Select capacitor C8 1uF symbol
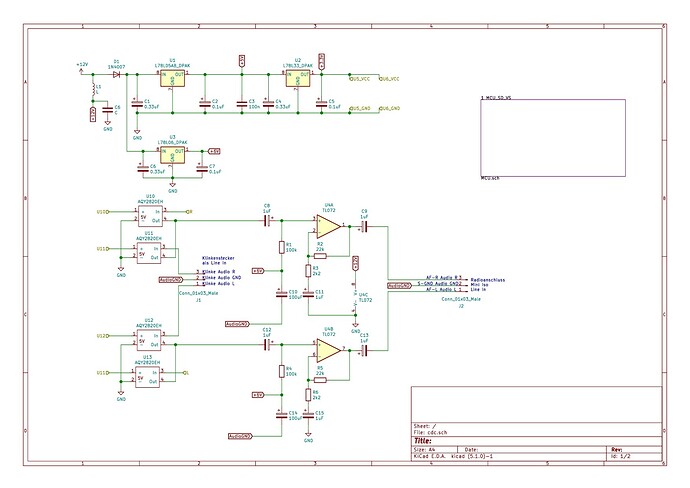690x488 pixels. pos(267,221)
